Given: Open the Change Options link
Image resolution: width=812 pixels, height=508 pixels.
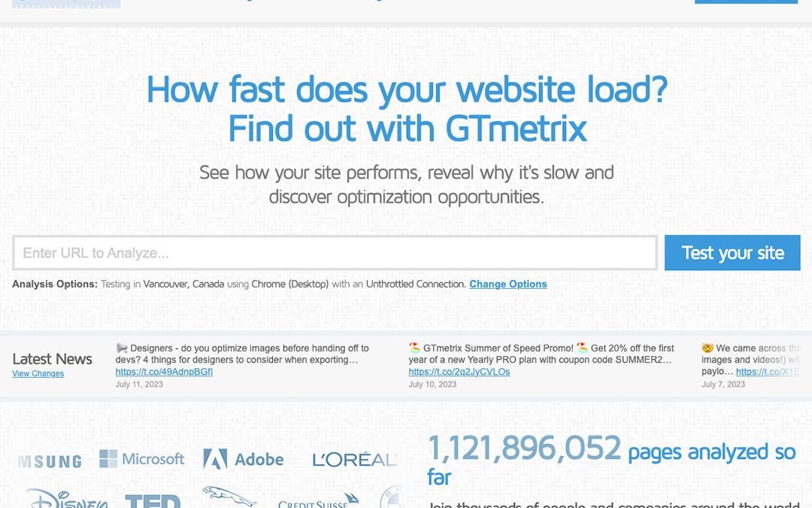Looking at the screenshot, I should 508,284.
